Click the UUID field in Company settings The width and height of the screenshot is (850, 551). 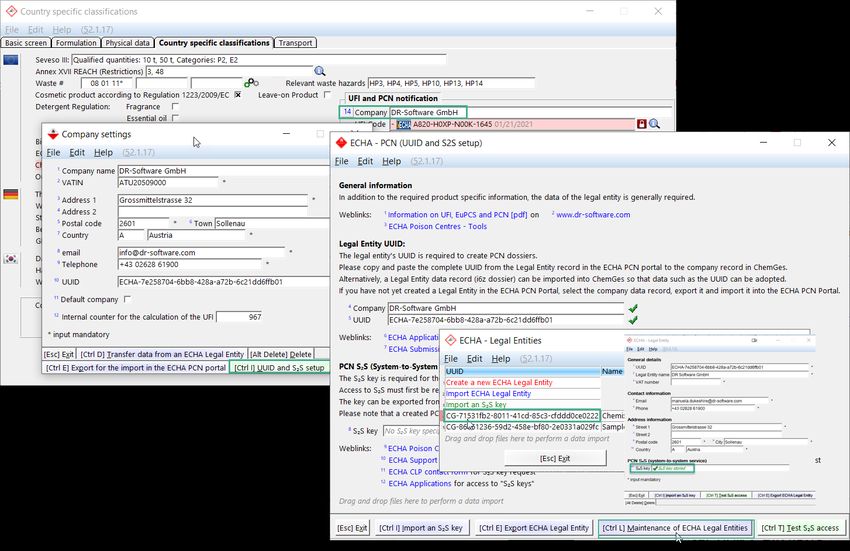click(x=223, y=282)
